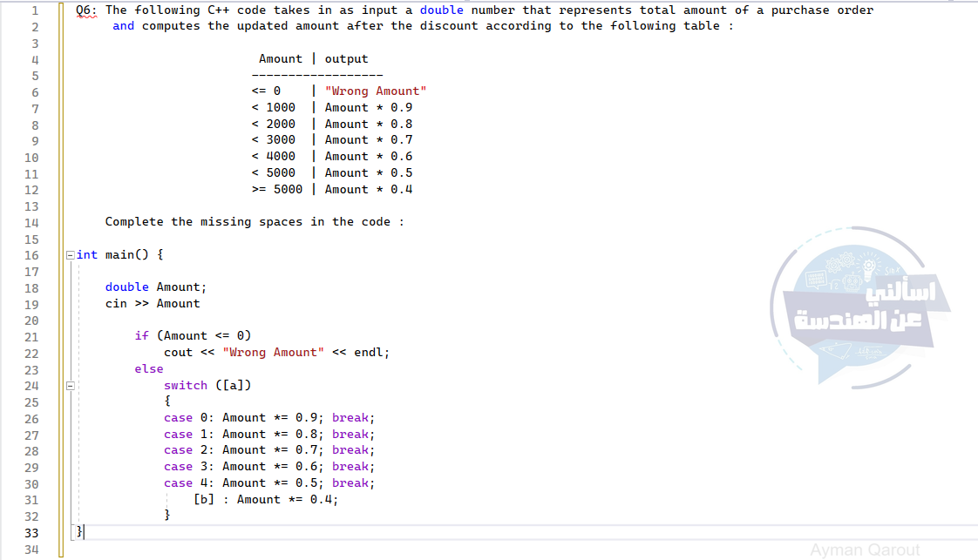Image resolution: width=978 pixels, height=560 pixels.
Task: Click line number 33 in the gutter
Action: pos(31,533)
